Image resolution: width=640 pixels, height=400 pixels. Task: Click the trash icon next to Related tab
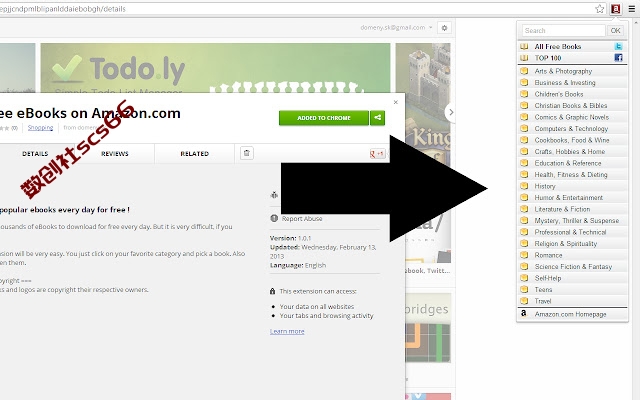[x=247, y=153]
